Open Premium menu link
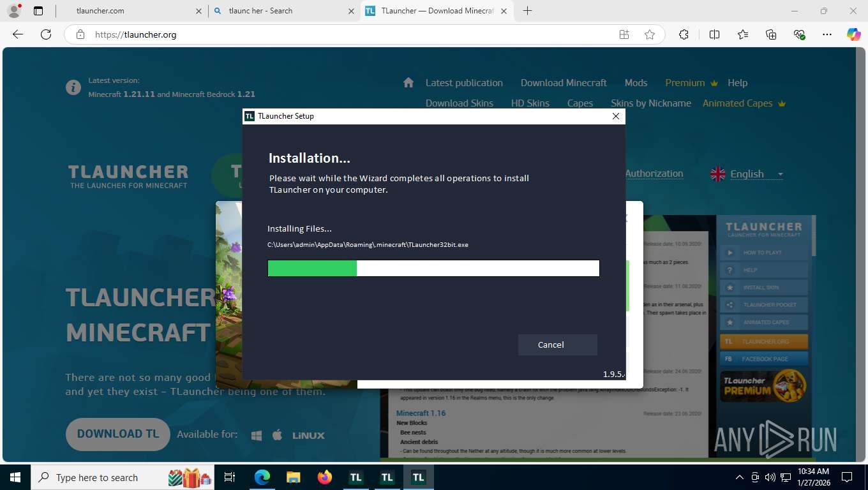Image resolution: width=868 pixels, height=490 pixels. [691, 83]
